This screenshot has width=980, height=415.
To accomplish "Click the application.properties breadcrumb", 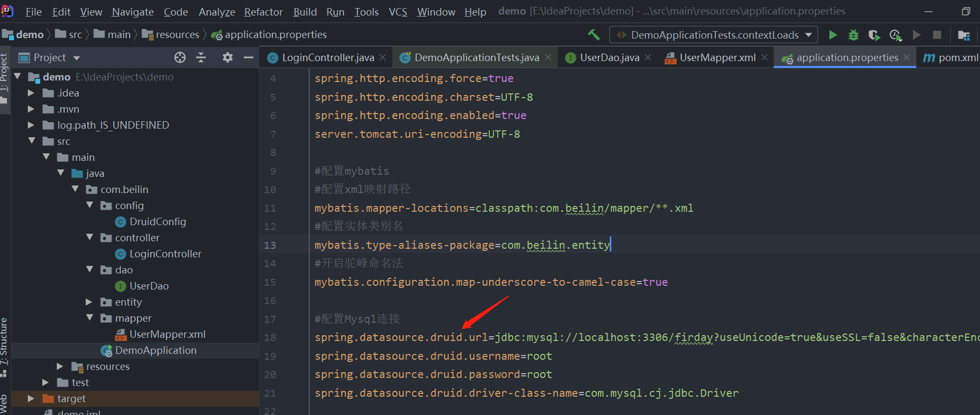I will (x=269, y=35).
